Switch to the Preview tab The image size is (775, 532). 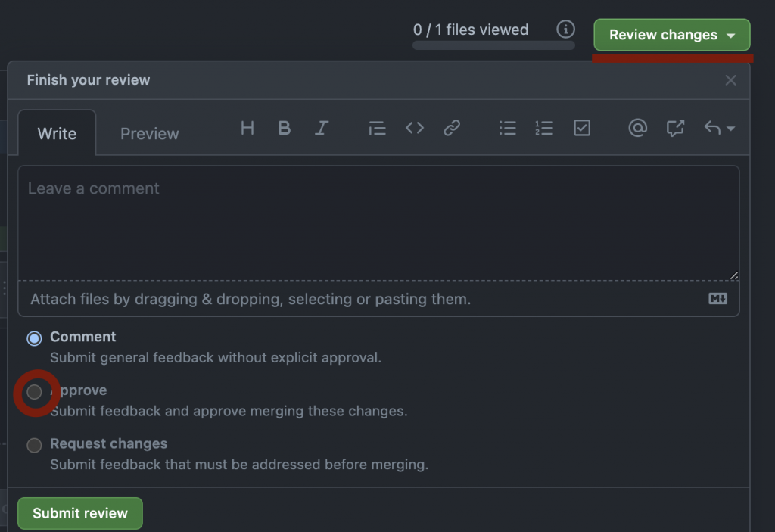[x=149, y=133]
